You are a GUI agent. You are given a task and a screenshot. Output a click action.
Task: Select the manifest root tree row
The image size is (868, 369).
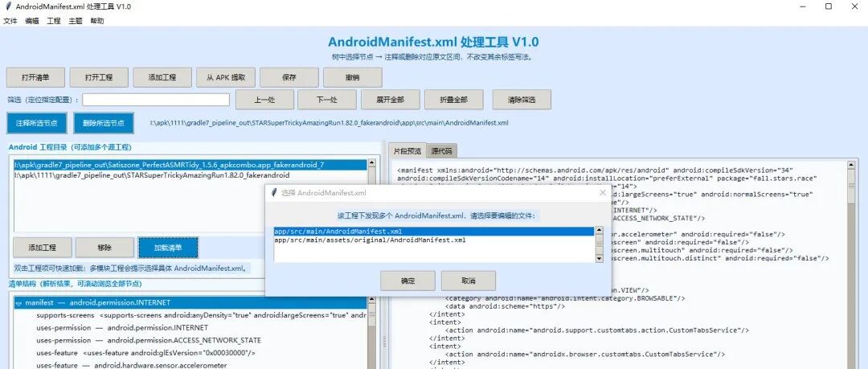190,303
